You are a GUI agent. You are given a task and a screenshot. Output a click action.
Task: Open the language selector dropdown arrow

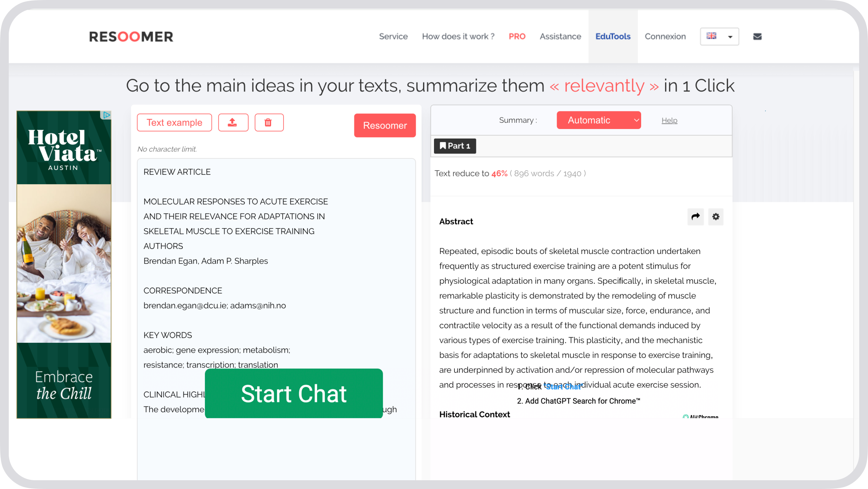730,37
